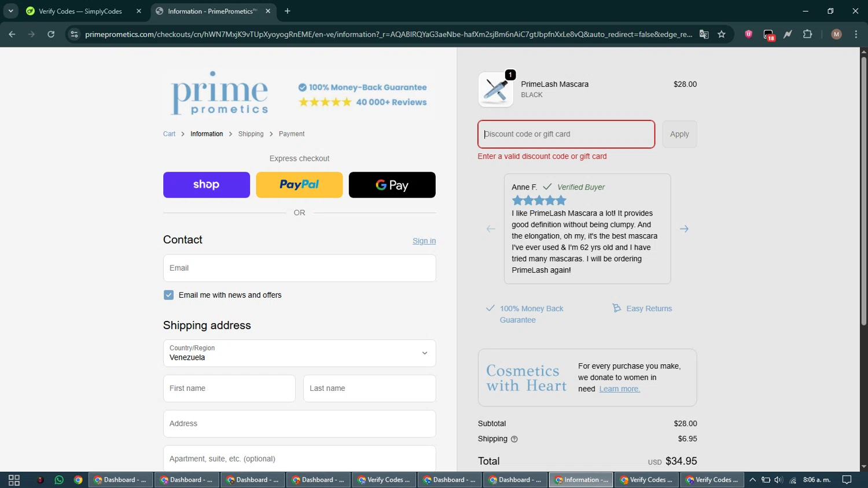This screenshot has height=488, width=868.
Task: Click the PrimeLash Mascara product name
Action: tap(554, 84)
